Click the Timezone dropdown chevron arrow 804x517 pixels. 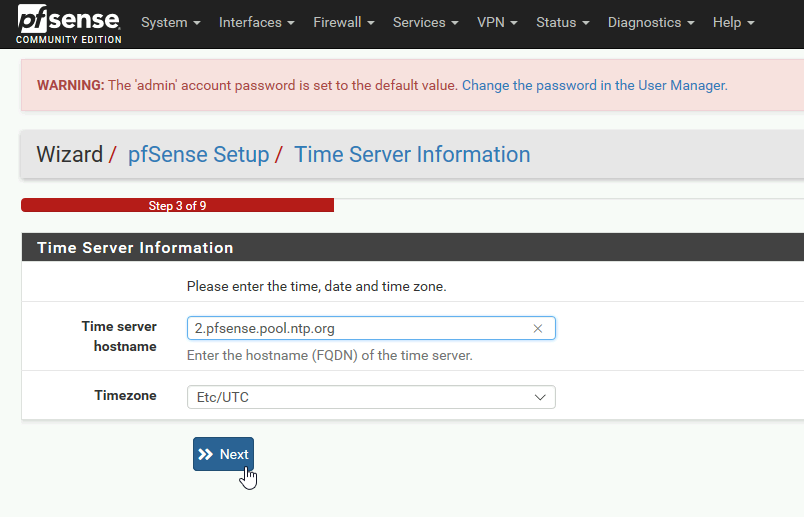[540, 397]
